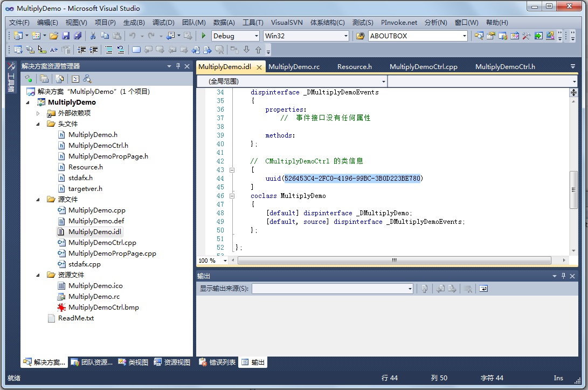Click the Add New Item toolbar icon
This screenshot has height=390, width=588.
pyautogui.click(x=36, y=36)
